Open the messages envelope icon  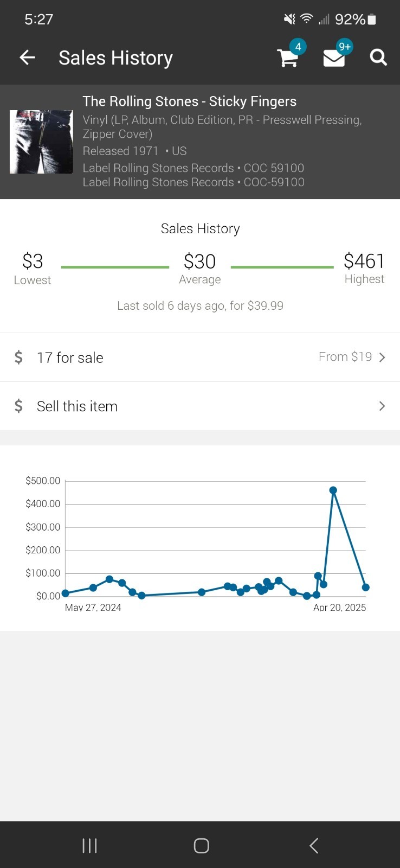(x=334, y=58)
